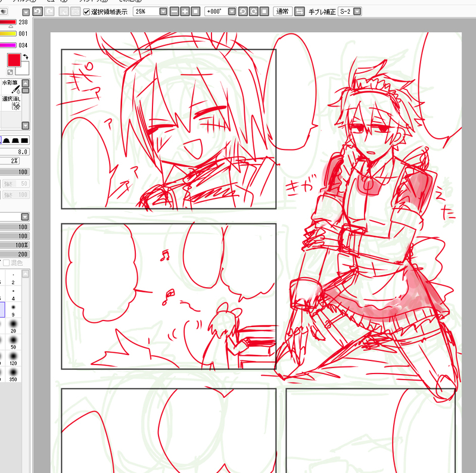Adjust the magenta slider valued 034
476x473 pixels.
click(x=8, y=45)
